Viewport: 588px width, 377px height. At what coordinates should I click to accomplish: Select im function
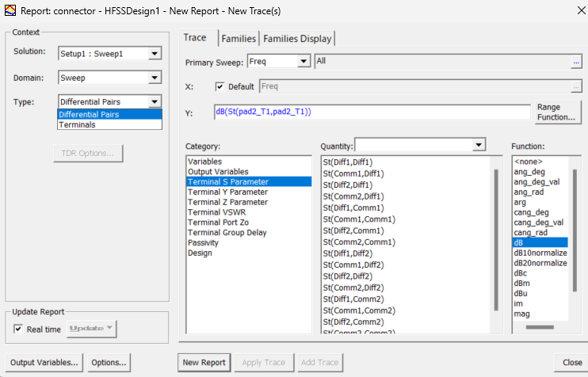(540, 303)
